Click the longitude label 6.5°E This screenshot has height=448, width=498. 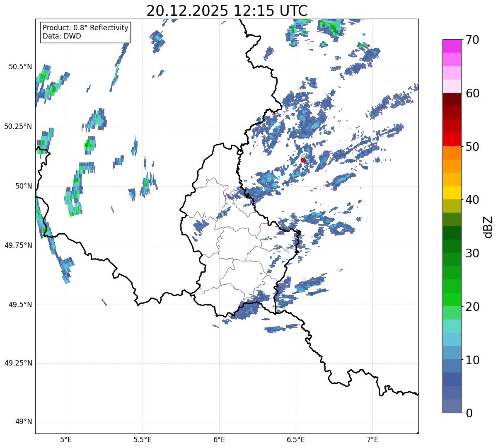point(296,440)
